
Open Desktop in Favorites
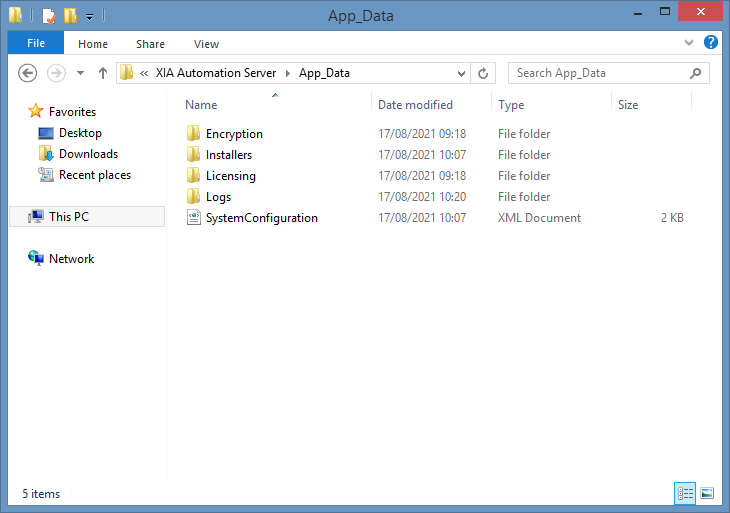click(x=80, y=133)
